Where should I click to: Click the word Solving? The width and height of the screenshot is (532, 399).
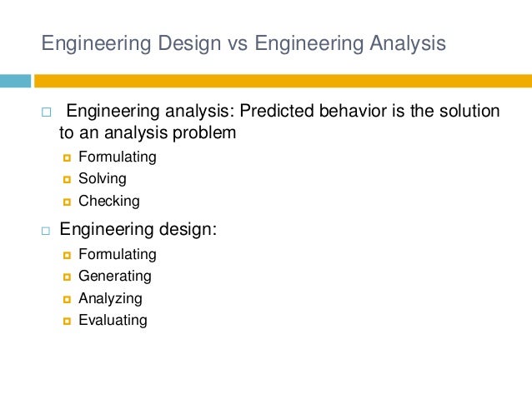point(103,179)
